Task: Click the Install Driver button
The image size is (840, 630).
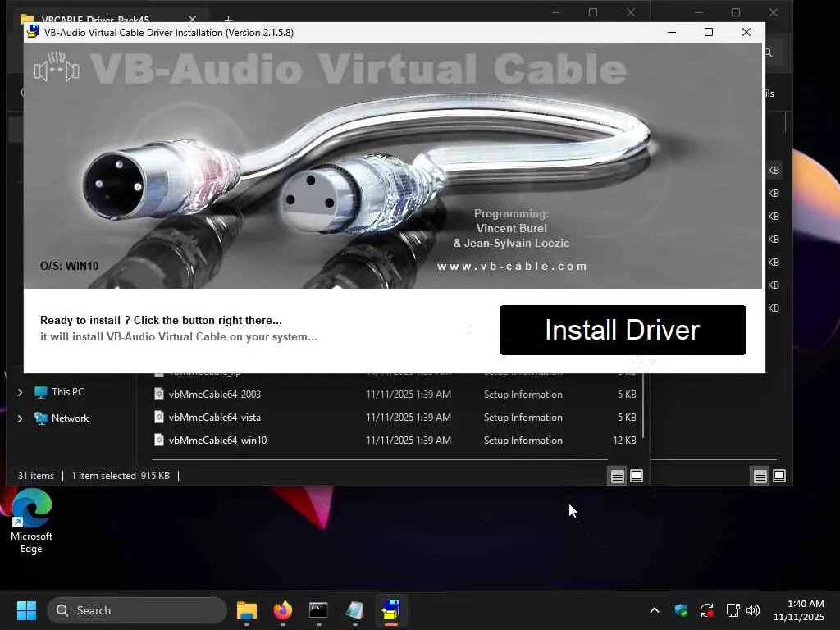Action: (623, 330)
